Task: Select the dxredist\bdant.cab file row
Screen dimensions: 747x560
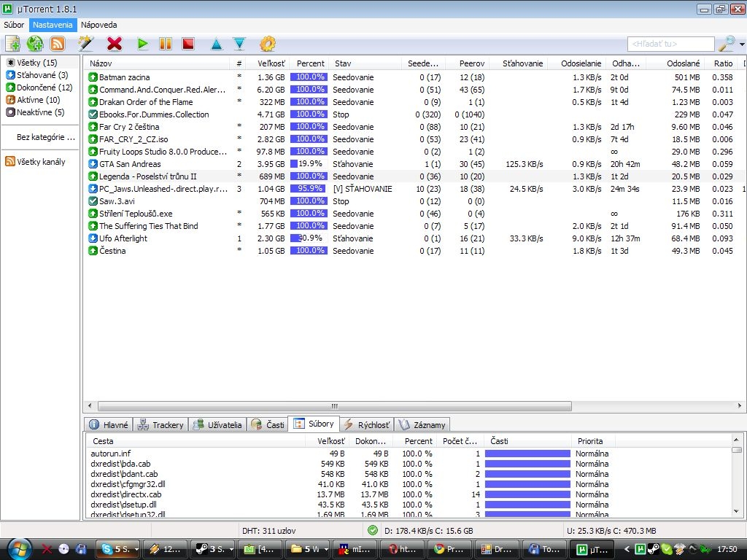Action: 410,474
